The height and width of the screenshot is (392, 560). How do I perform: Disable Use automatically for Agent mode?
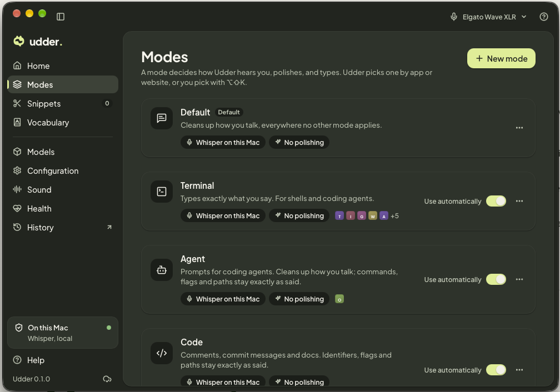click(x=496, y=279)
